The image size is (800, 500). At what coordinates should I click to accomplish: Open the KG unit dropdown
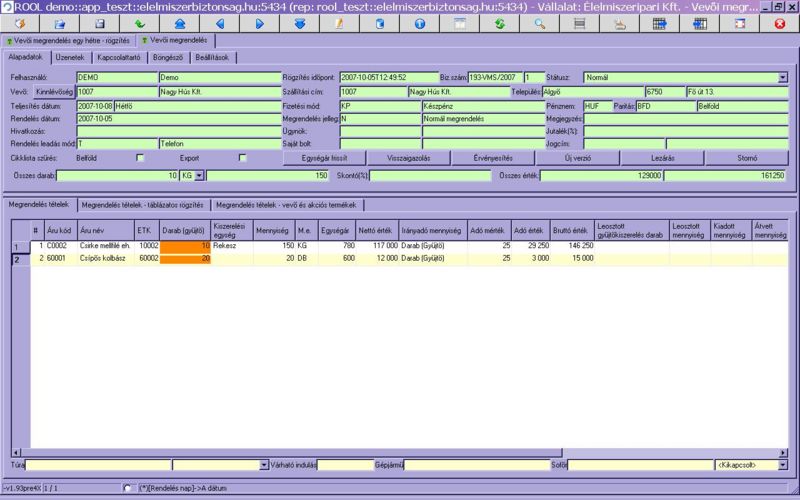click(198, 175)
